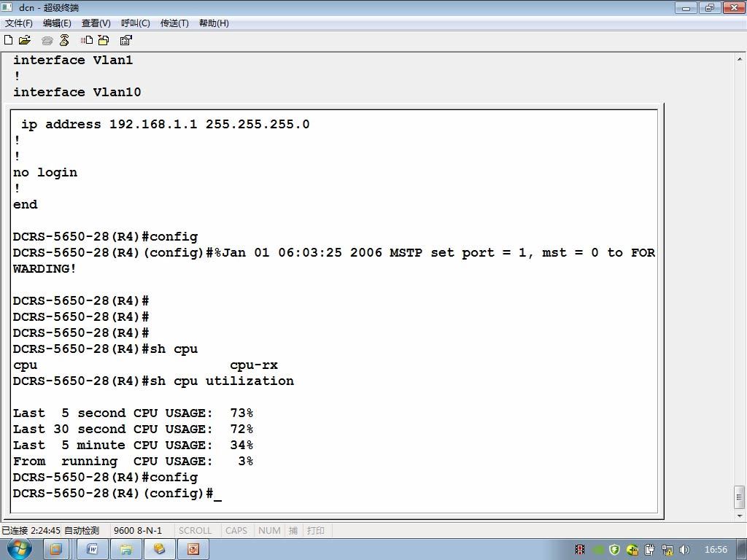Click the 'end' line in terminal

26,205
